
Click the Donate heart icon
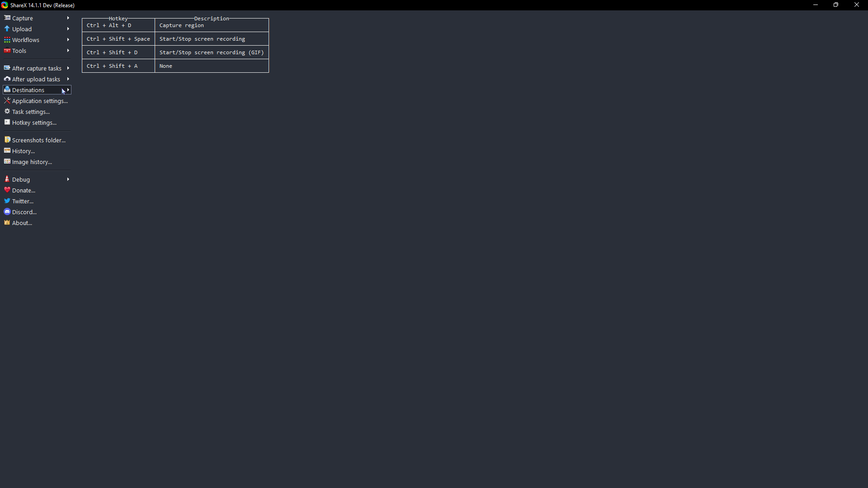7,189
